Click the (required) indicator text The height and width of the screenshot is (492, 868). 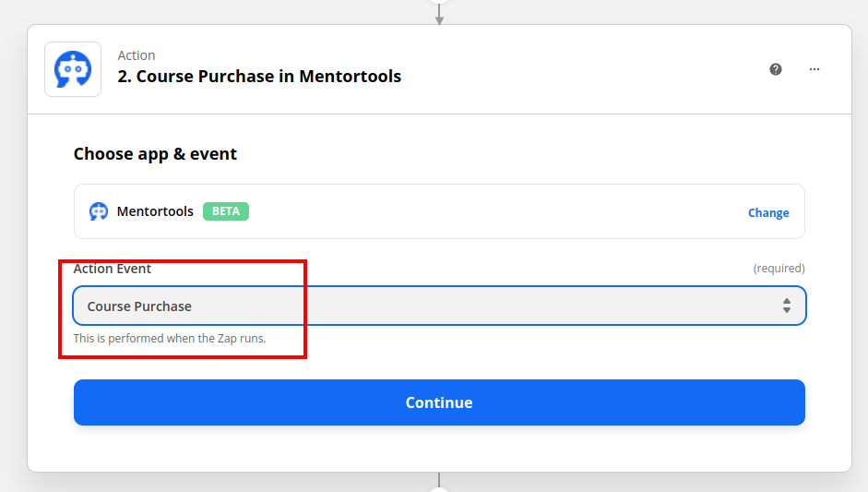(779, 269)
